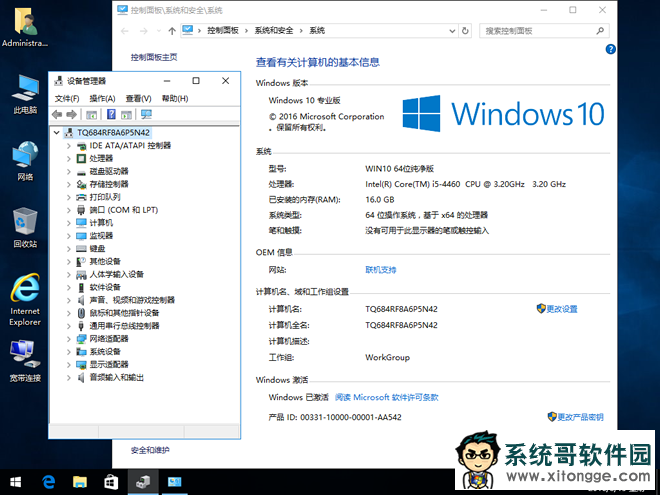Select the 处理器 processor device icon
The height and width of the screenshot is (495, 660).
pos(81,159)
